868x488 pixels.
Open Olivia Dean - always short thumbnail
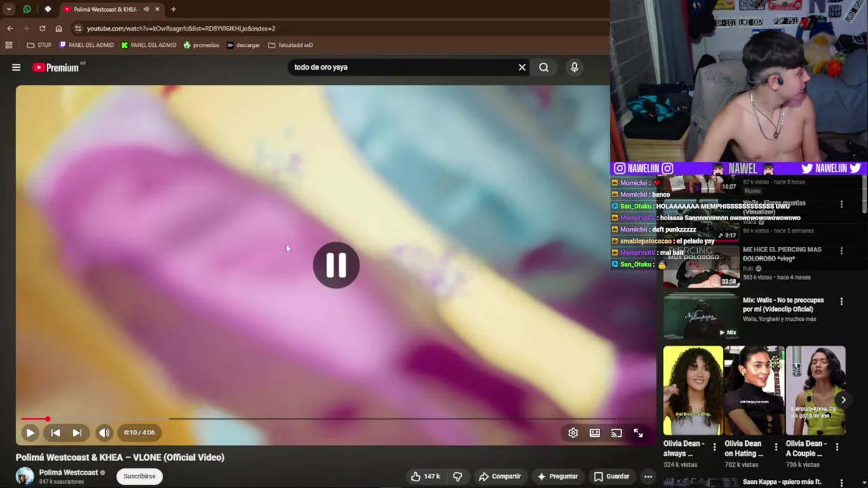(693, 390)
